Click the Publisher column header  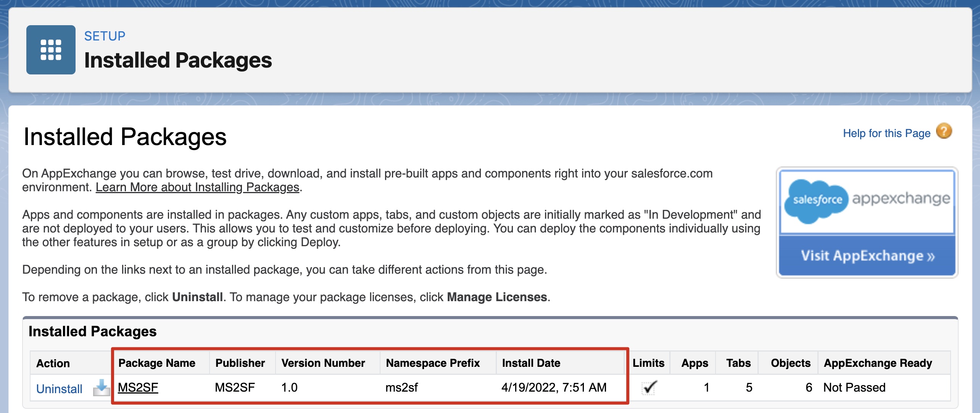240,363
